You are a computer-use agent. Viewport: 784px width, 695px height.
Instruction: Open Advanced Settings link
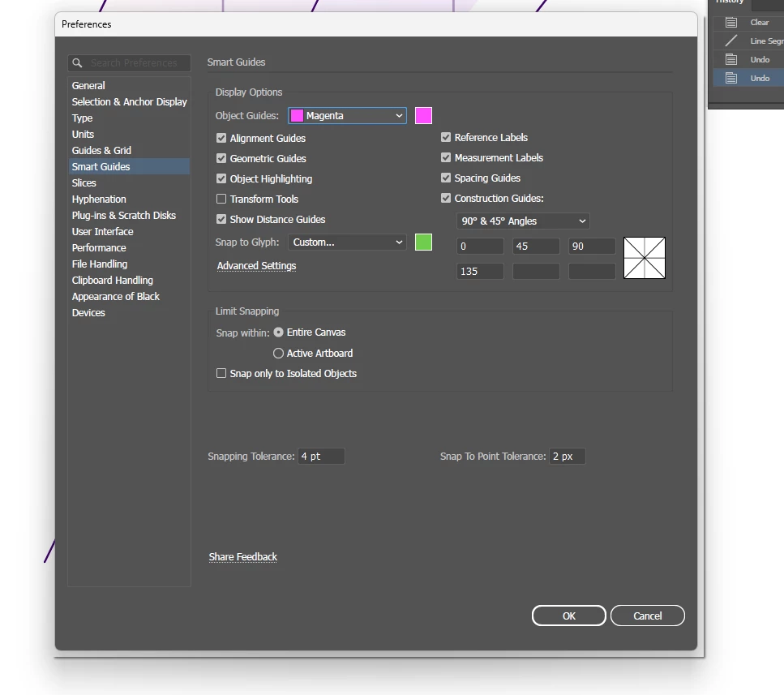click(x=256, y=266)
